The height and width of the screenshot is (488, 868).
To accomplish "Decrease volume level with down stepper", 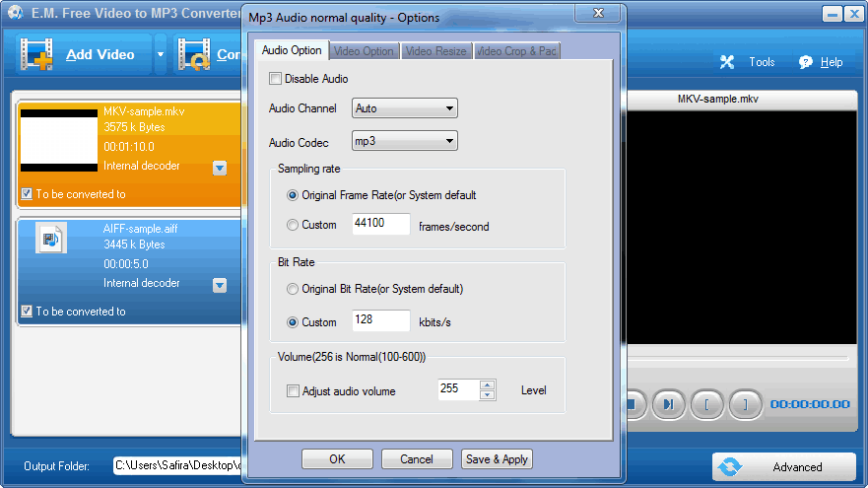I will (487, 395).
